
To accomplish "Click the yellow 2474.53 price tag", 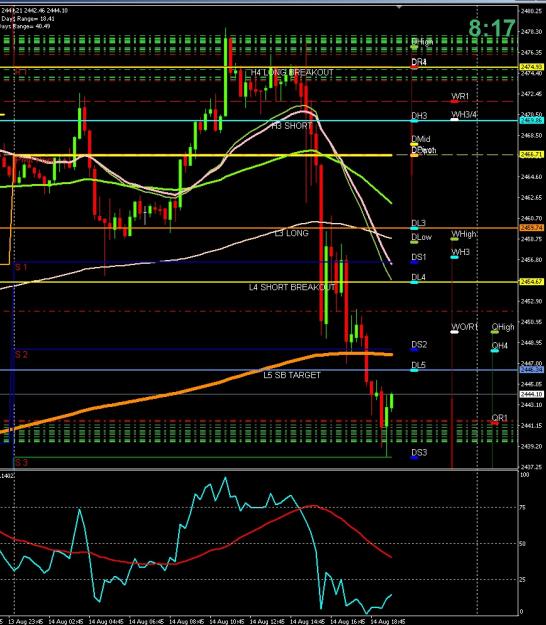I will (532, 67).
